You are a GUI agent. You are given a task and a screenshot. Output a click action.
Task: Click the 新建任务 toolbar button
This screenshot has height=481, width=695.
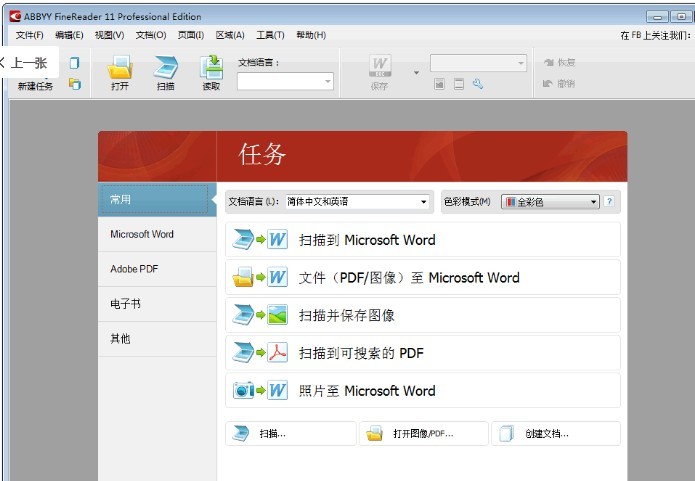[x=35, y=86]
